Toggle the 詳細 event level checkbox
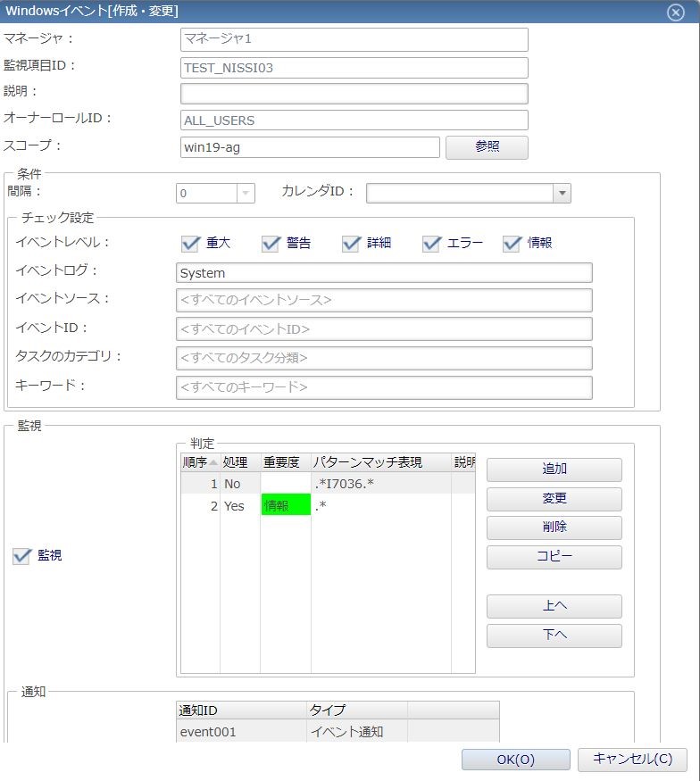This screenshot has height=781, width=700. point(351,244)
